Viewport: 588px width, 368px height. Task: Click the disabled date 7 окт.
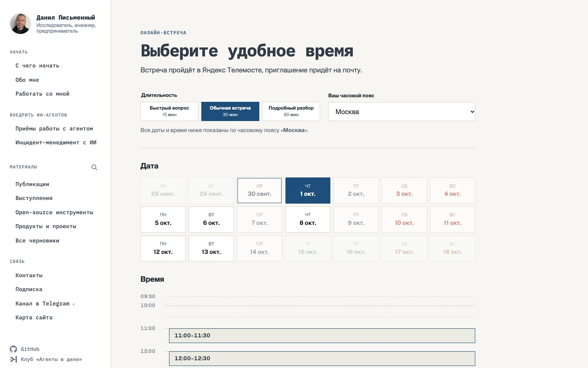260,220
